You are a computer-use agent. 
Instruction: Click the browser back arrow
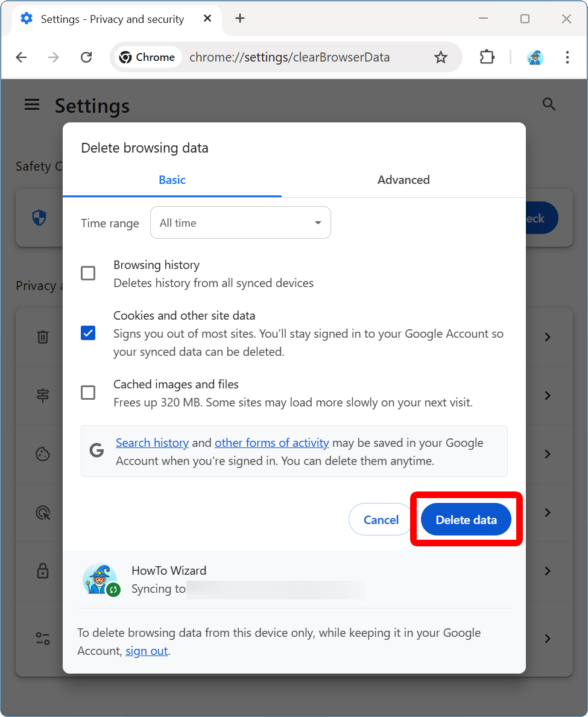tap(21, 57)
